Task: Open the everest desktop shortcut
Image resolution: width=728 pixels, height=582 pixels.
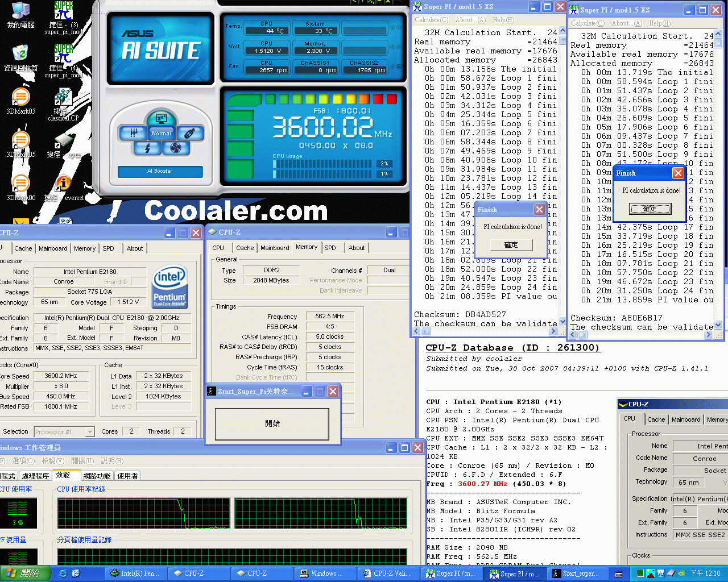Action: (64, 188)
